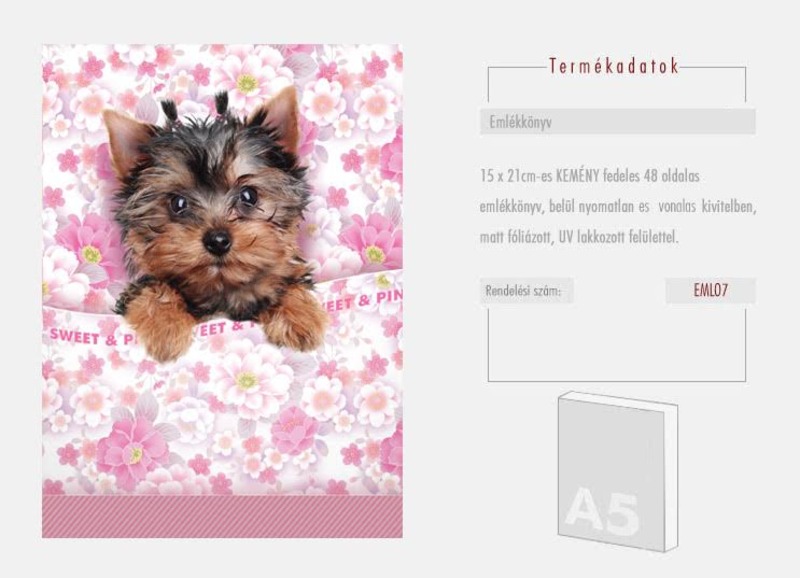
Task: Click the puppy cover product image
Action: (222, 291)
